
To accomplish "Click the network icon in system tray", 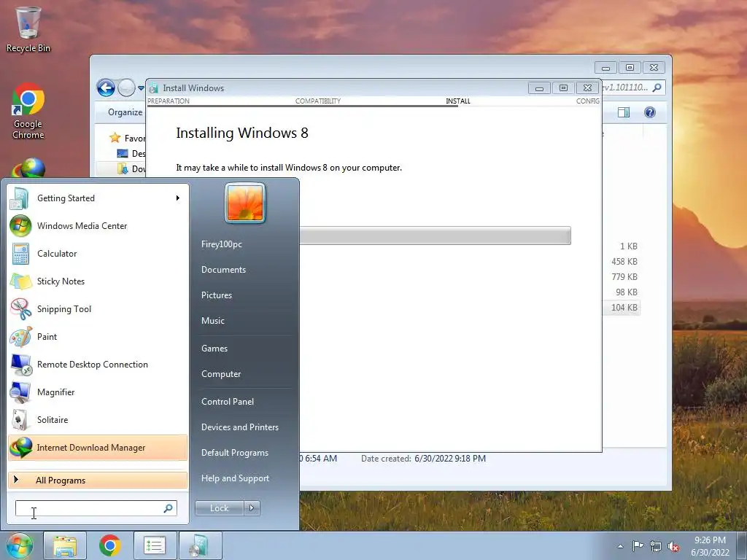I will 656,546.
